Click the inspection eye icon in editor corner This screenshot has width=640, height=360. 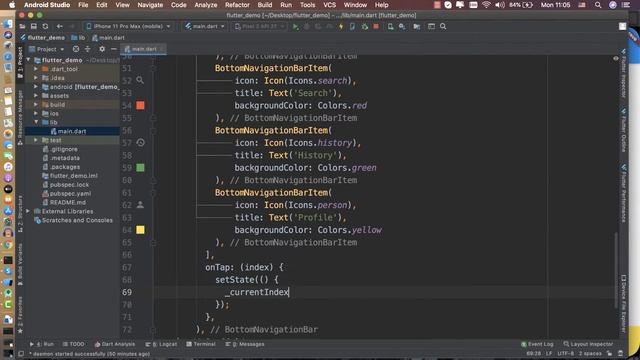point(616,58)
